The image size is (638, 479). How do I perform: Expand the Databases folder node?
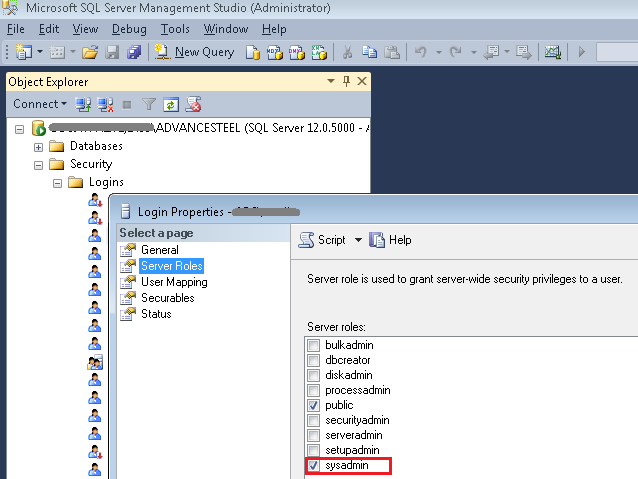point(38,147)
